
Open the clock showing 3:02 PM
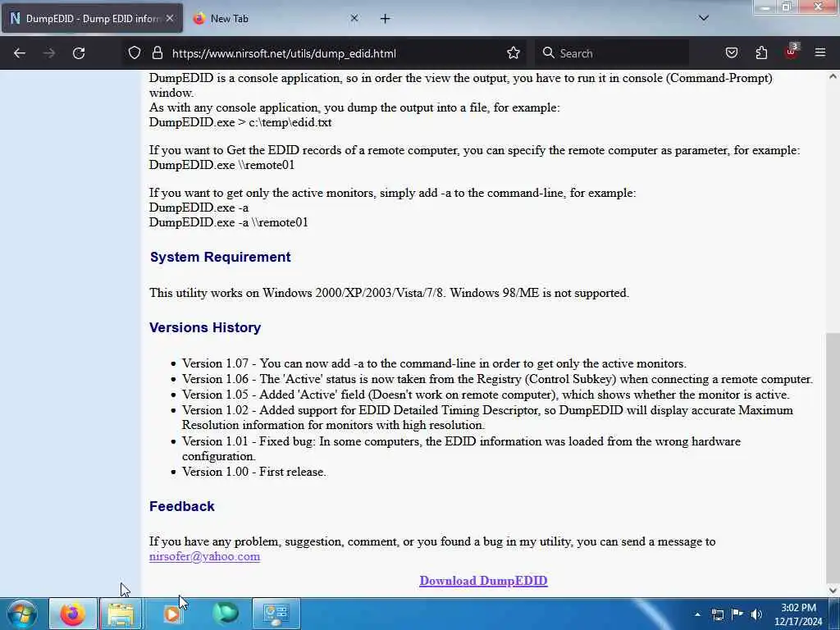click(x=798, y=614)
